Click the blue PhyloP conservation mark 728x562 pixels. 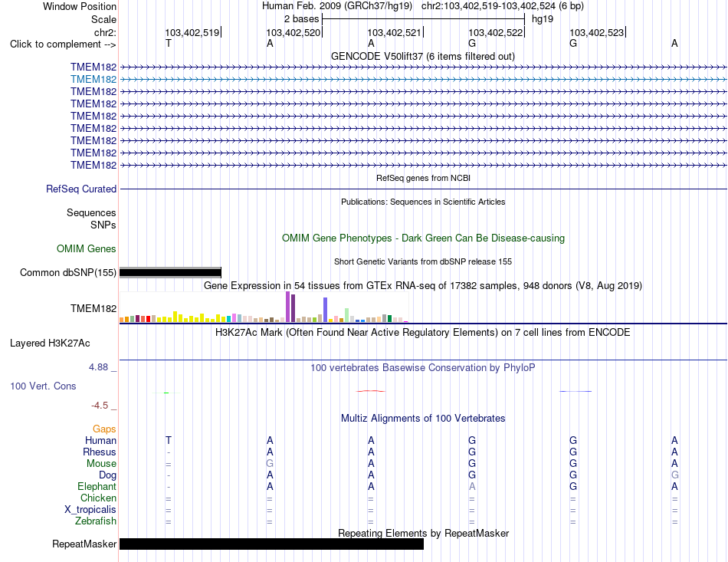576,391
